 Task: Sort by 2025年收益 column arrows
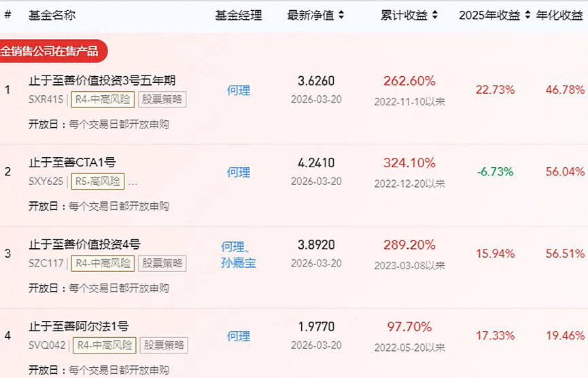tap(528, 15)
